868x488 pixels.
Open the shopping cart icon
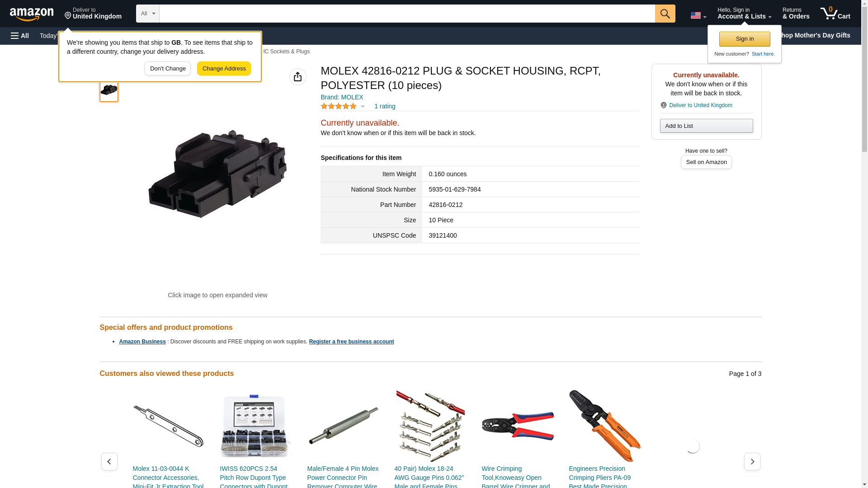pyautogui.click(x=835, y=14)
